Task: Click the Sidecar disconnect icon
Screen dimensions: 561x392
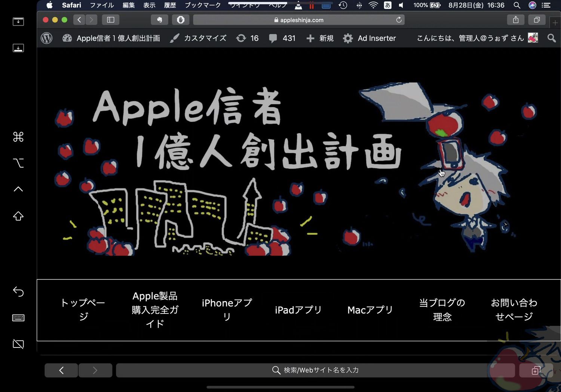Action: (x=18, y=344)
